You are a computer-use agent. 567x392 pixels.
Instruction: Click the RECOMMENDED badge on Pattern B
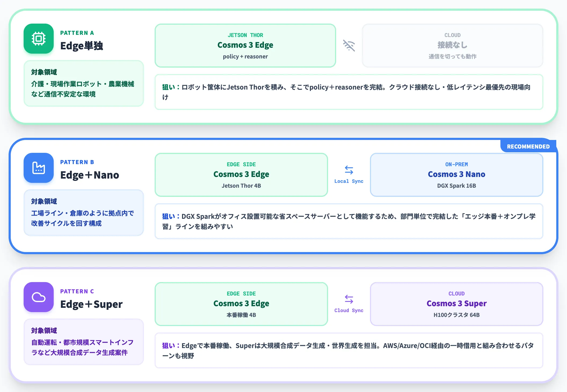(x=528, y=146)
